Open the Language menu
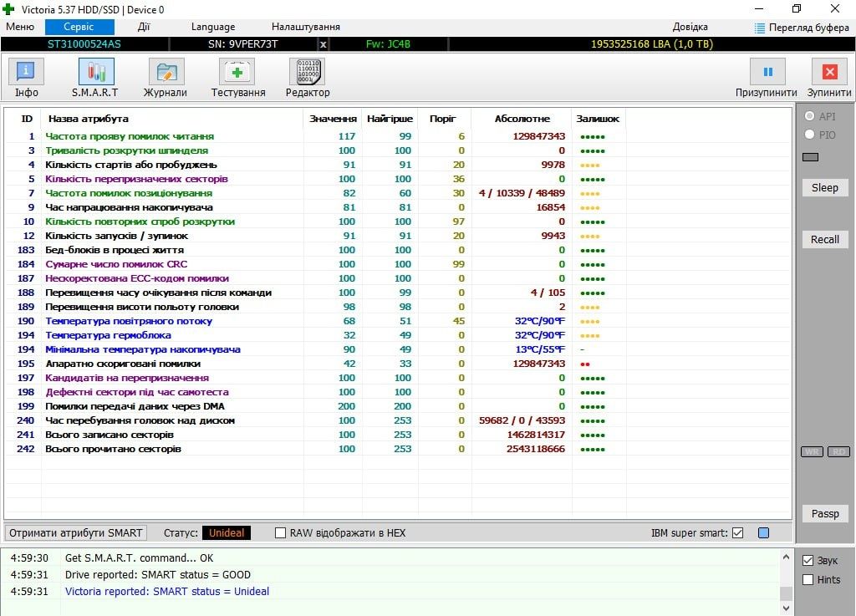856x616 pixels. 213,27
